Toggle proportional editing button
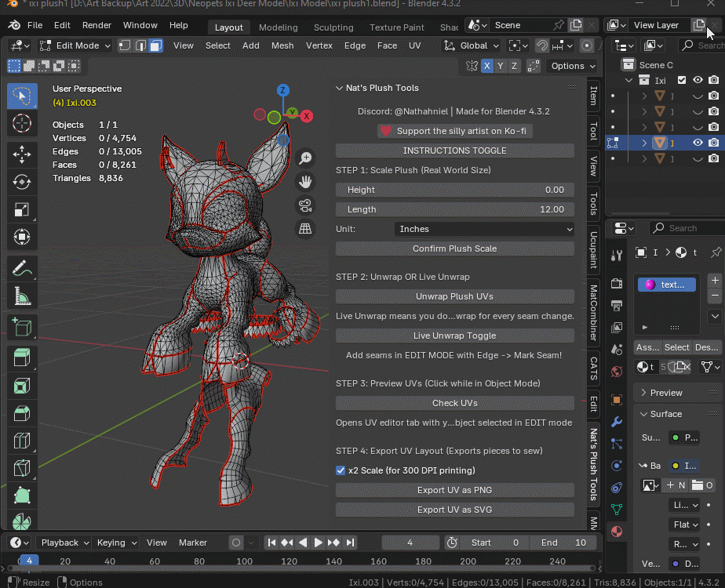Image resolution: width=725 pixels, height=588 pixels. point(587,45)
